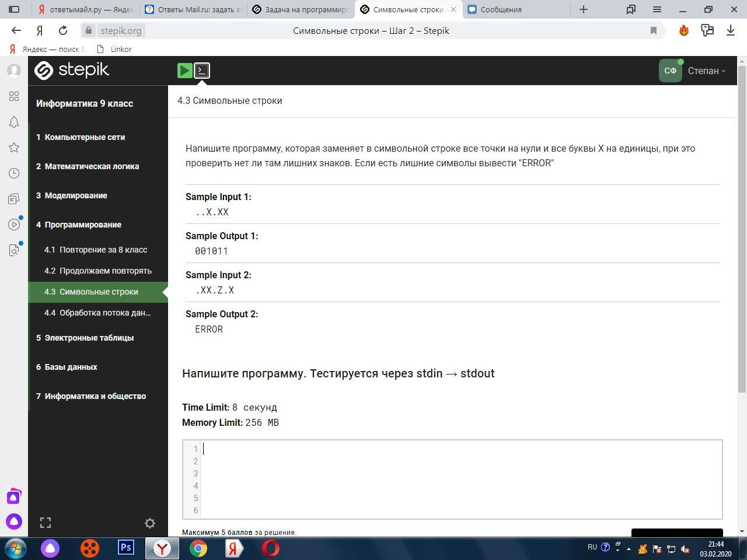Click the stepik.org address field
The height and width of the screenshot is (560, 747).
tap(121, 30)
